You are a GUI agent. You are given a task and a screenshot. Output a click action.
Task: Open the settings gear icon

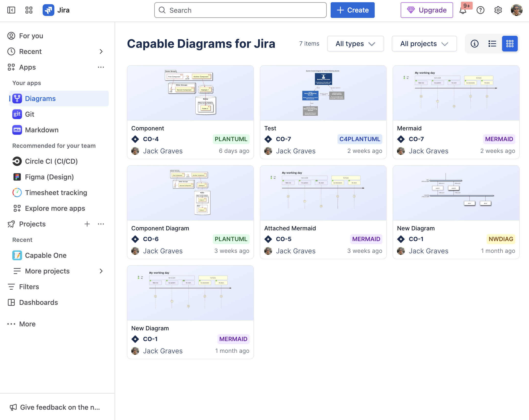click(498, 10)
